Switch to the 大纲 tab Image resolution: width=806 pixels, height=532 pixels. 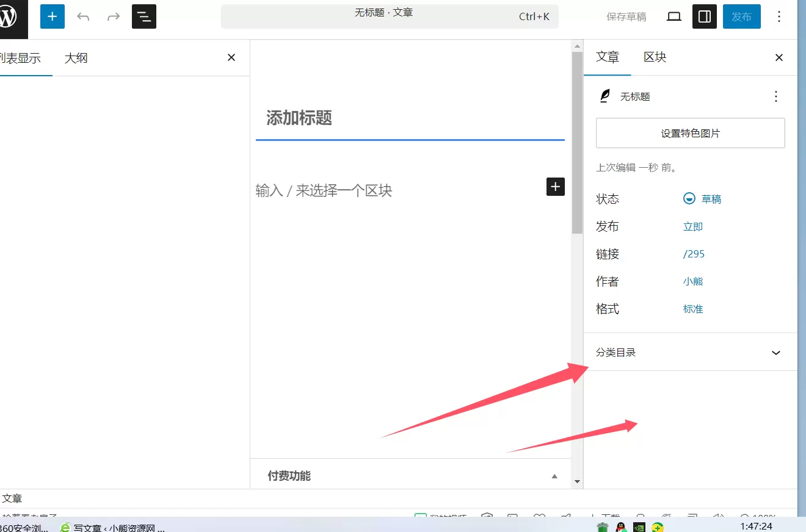(x=76, y=58)
